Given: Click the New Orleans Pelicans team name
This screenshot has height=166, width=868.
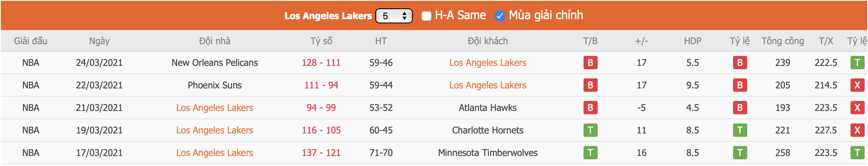Looking at the screenshot, I should [x=215, y=63].
